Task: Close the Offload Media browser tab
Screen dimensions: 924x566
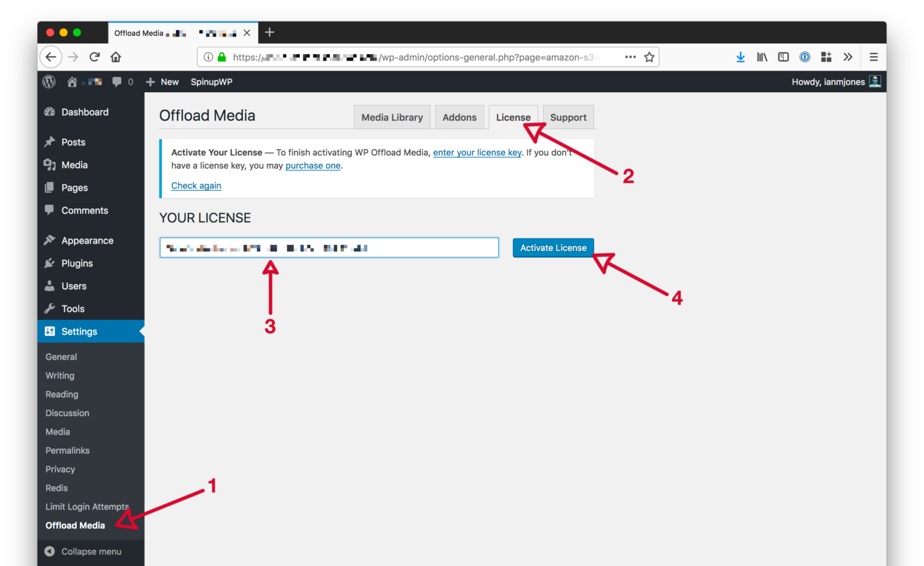Action: point(247,33)
